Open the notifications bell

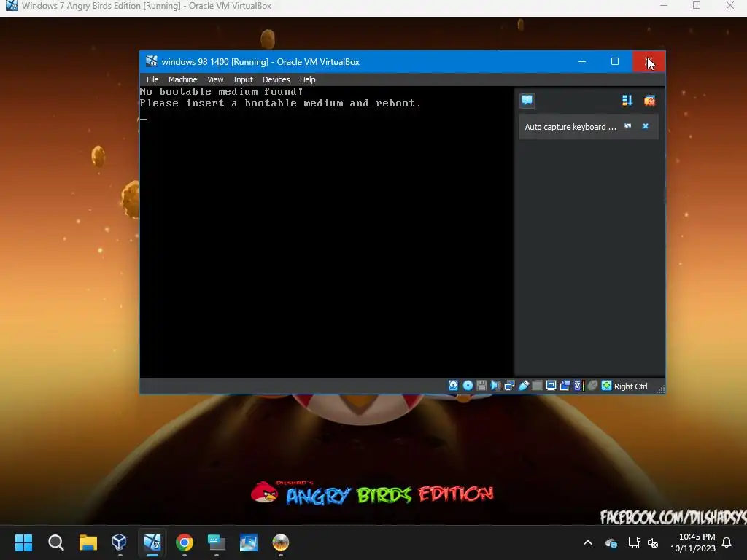click(727, 542)
